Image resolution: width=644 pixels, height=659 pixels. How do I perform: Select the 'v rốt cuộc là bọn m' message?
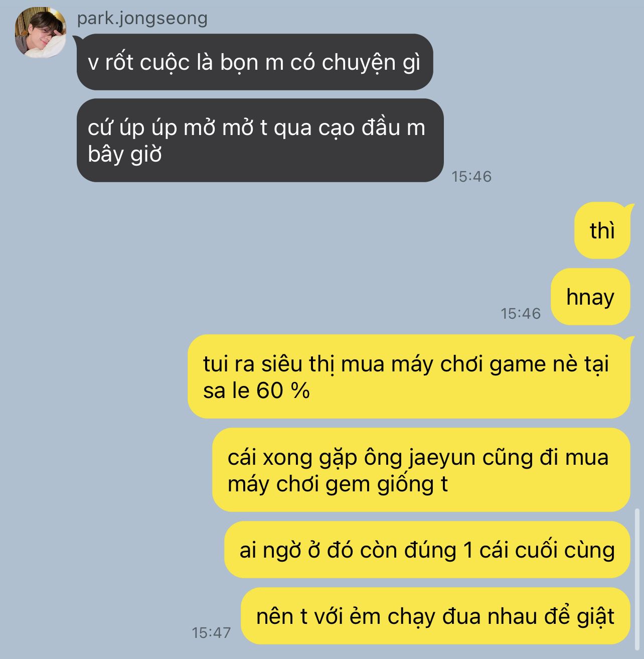pos(255,62)
